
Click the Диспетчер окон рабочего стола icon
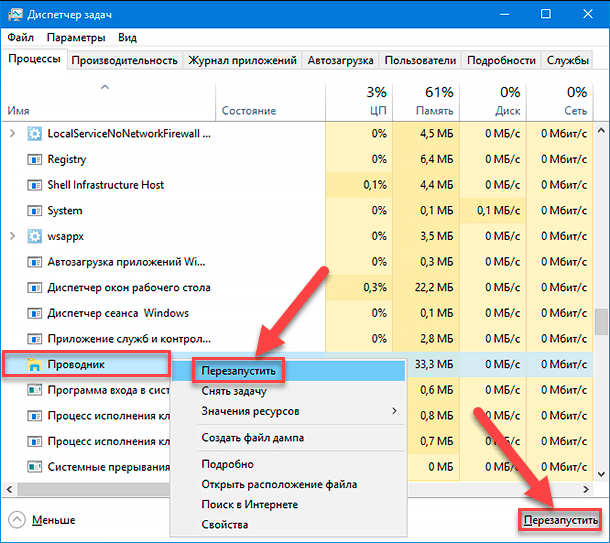34,288
